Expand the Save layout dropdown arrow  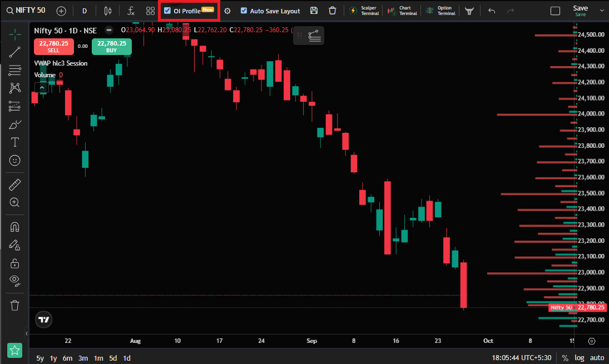coord(602,11)
